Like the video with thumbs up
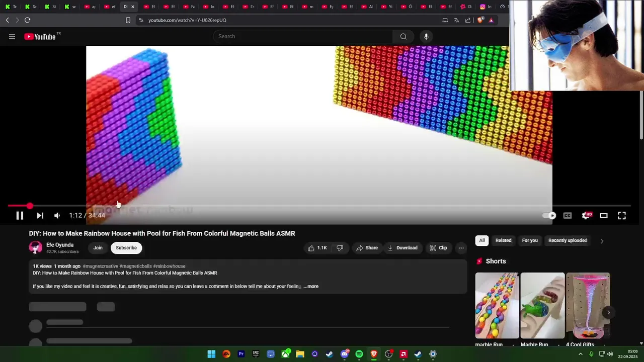 click(317, 248)
